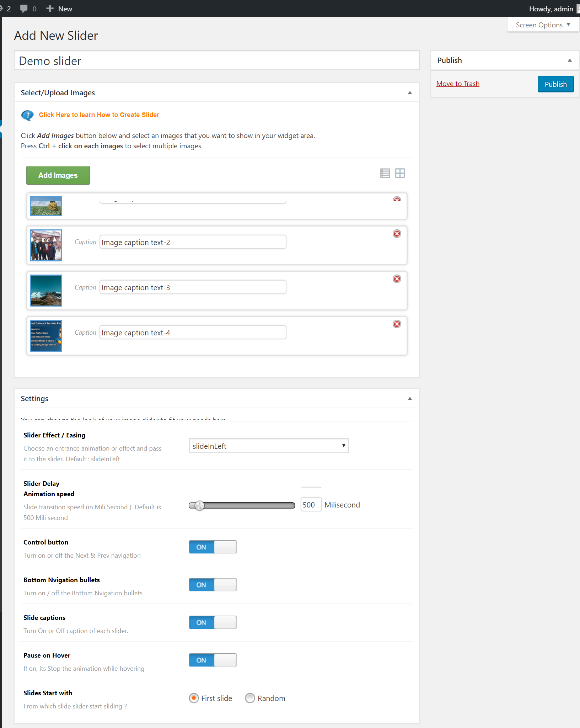580x728 pixels.
Task: Open the New menu in admin bar
Action: (x=59, y=9)
